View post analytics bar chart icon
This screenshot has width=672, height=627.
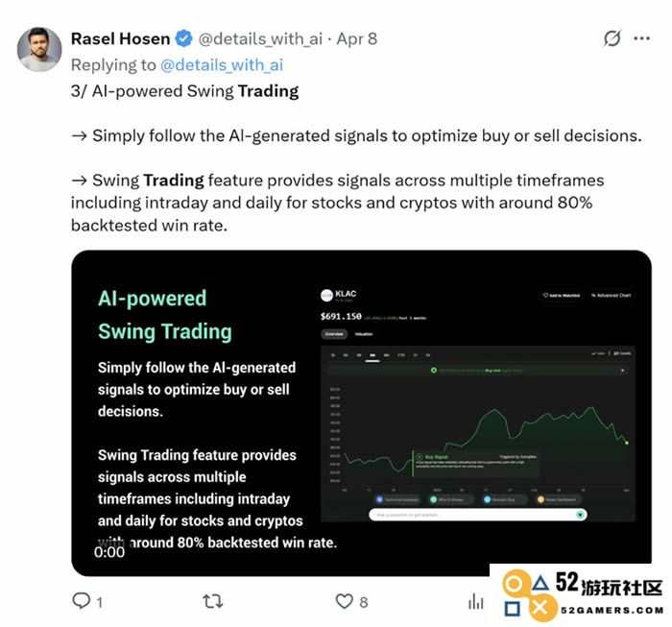coord(476,601)
